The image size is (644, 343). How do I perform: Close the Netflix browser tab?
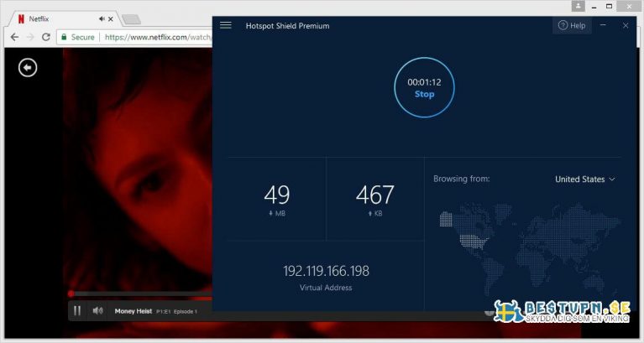(111, 19)
